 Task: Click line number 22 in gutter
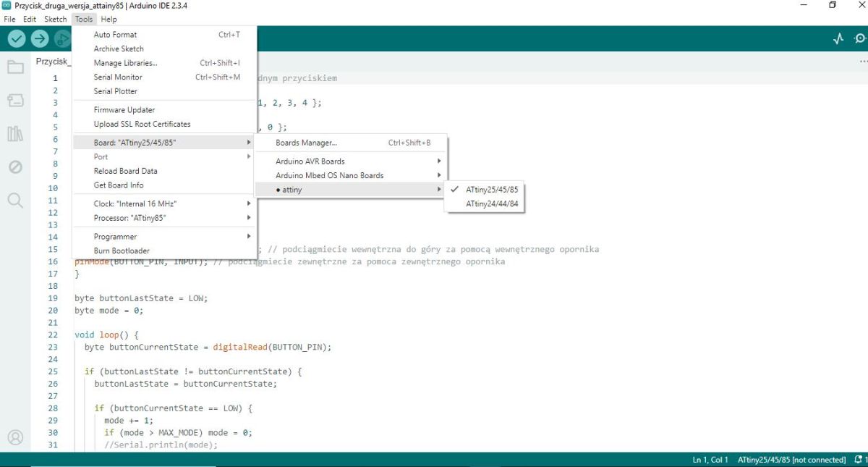coord(52,335)
